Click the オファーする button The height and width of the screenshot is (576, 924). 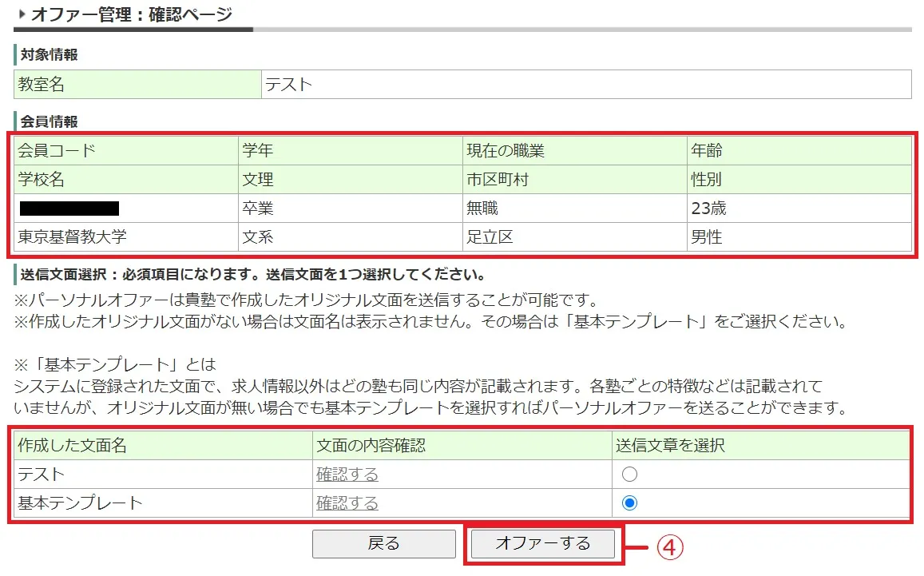click(543, 544)
